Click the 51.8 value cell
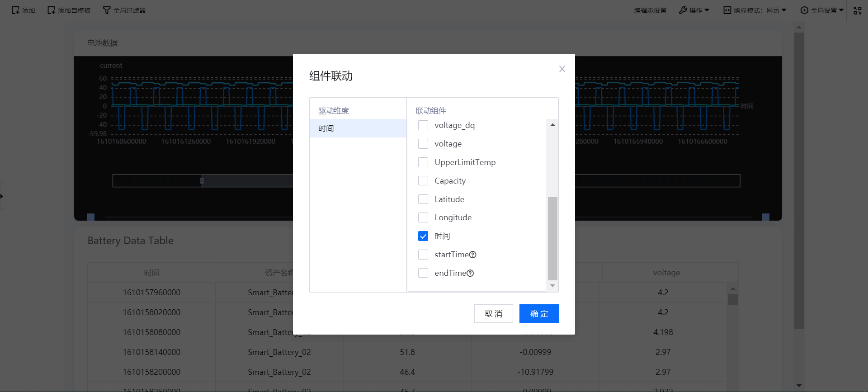868x392 pixels. tap(407, 352)
